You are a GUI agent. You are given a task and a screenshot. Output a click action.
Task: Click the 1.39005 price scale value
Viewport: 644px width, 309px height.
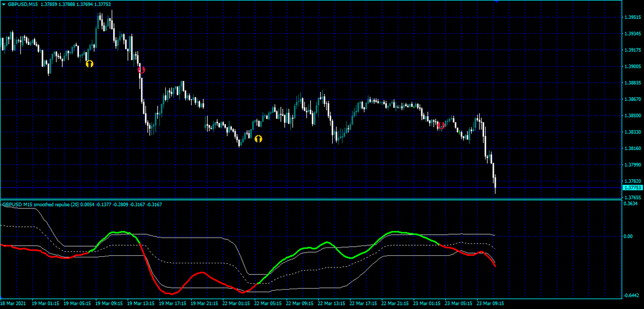pyautogui.click(x=632, y=67)
